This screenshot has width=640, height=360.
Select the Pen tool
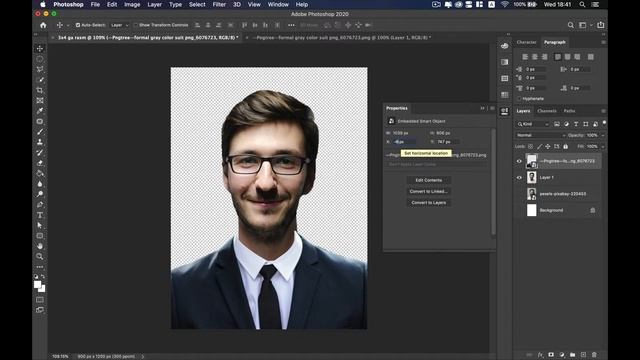(40, 204)
